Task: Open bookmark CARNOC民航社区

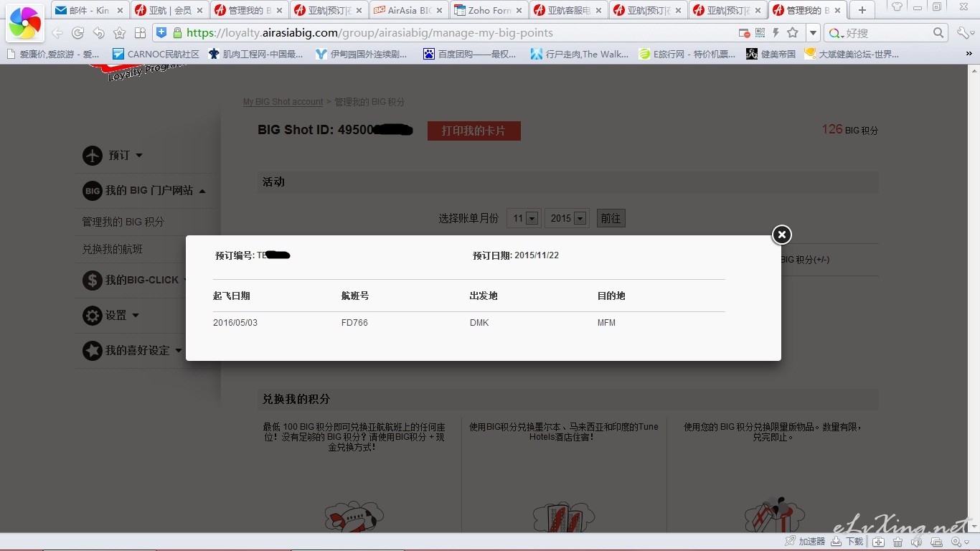Action: click(x=156, y=54)
